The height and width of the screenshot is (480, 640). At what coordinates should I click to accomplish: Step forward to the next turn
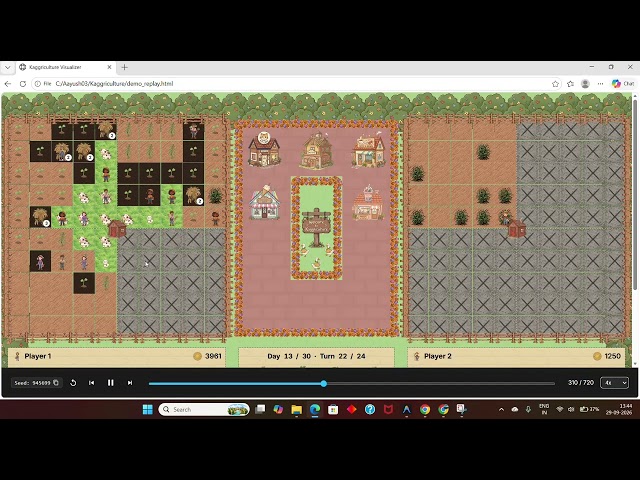130,382
